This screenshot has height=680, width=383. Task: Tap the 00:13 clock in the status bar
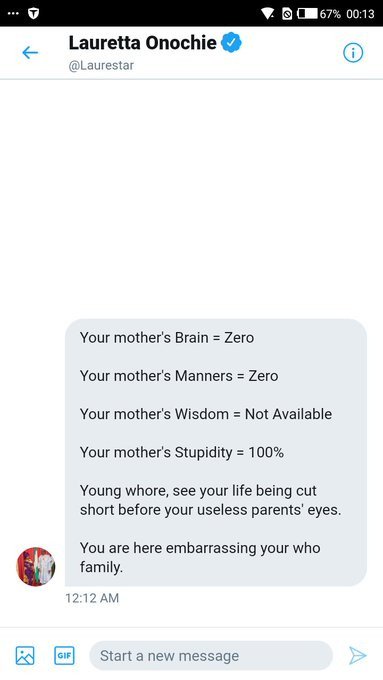[360, 14]
